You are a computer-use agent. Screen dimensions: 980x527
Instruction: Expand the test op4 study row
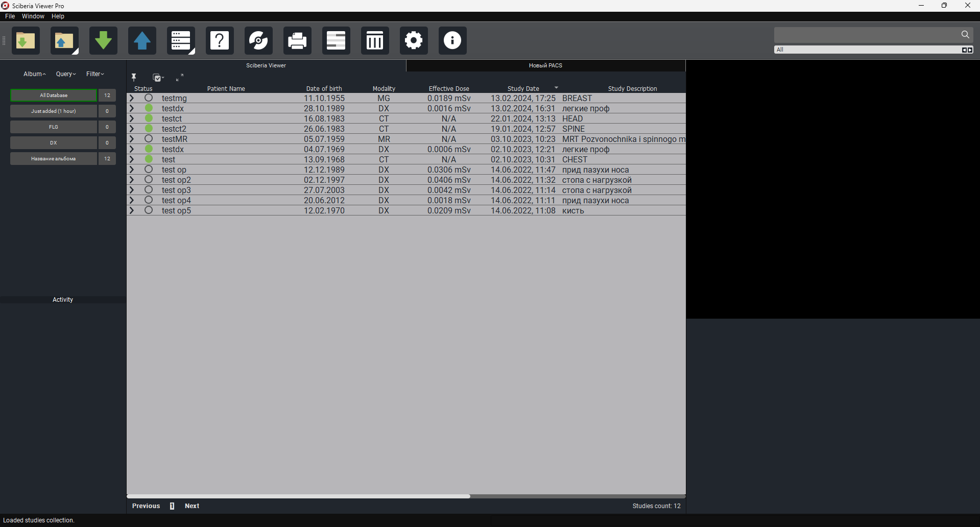[132, 200]
